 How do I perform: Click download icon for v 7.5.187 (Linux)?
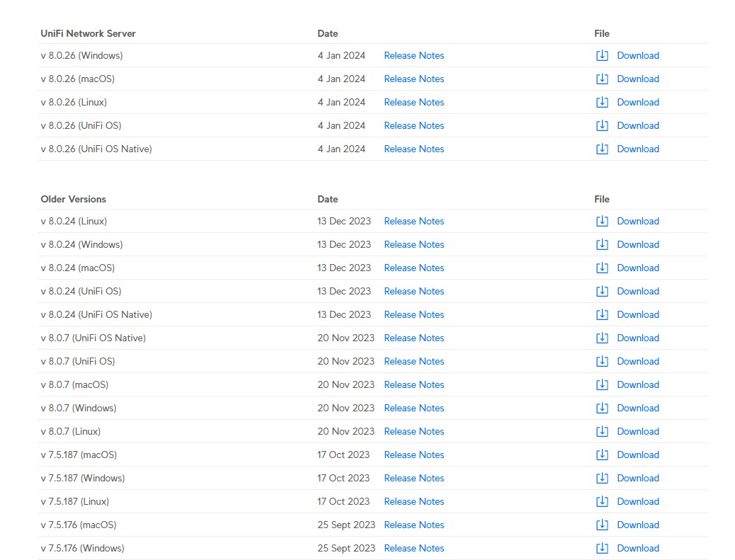pyautogui.click(x=602, y=502)
